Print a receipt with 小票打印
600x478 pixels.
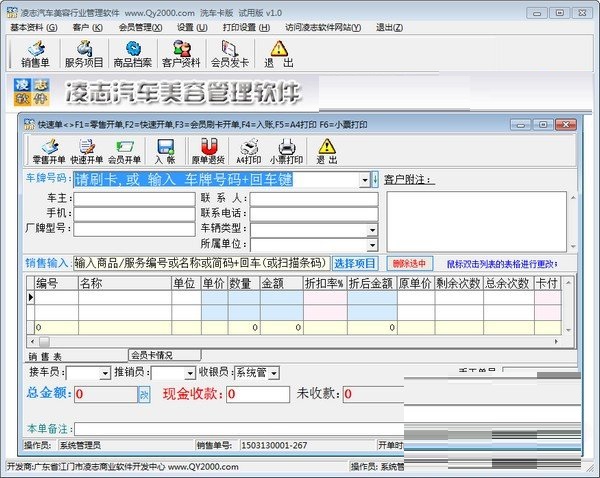pos(287,152)
